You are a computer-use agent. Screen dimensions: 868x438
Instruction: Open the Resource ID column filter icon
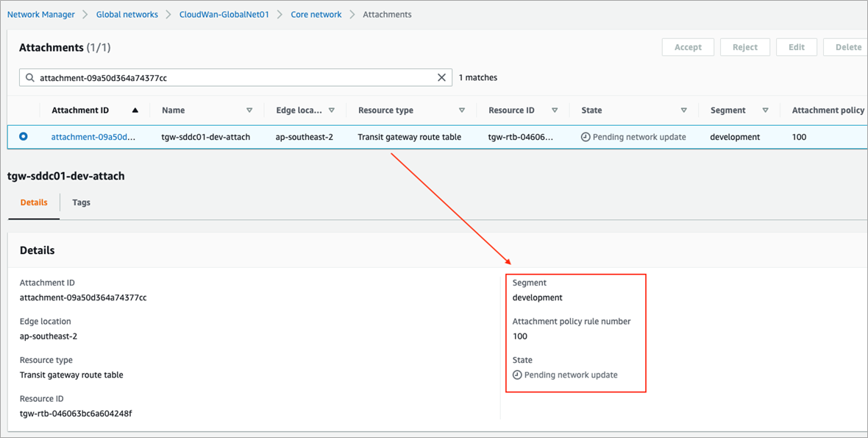pyautogui.click(x=556, y=110)
